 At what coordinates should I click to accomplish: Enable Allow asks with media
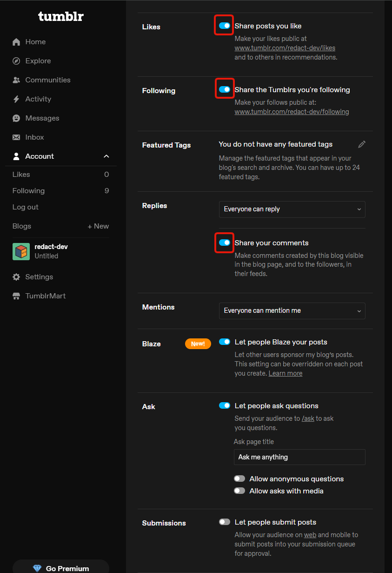(x=239, y=491)
